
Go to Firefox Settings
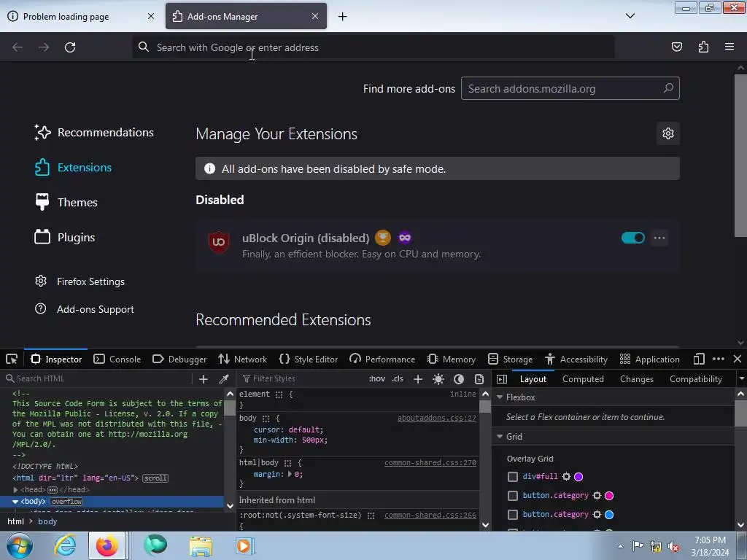pos(80,281)
